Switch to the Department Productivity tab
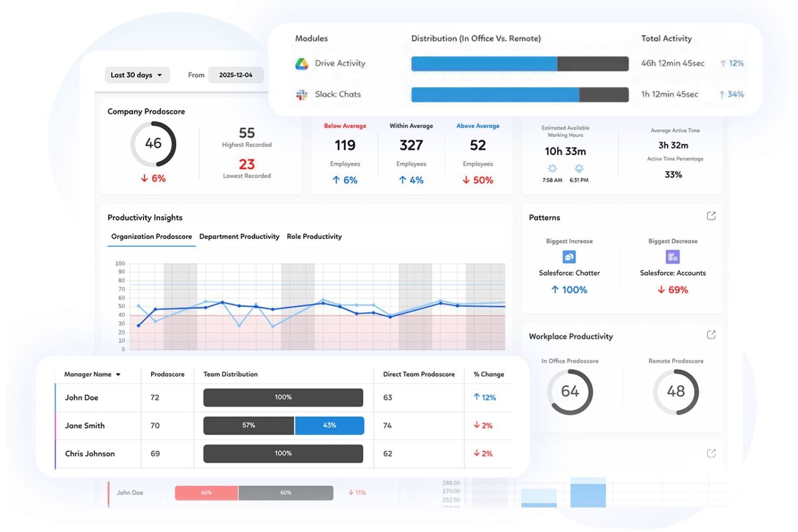 (239, 236)
